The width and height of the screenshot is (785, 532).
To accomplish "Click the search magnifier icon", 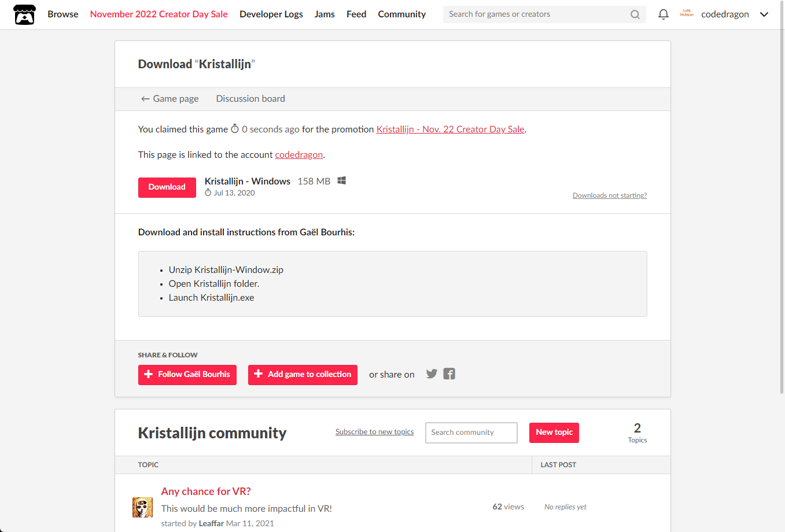I will 635,14.
